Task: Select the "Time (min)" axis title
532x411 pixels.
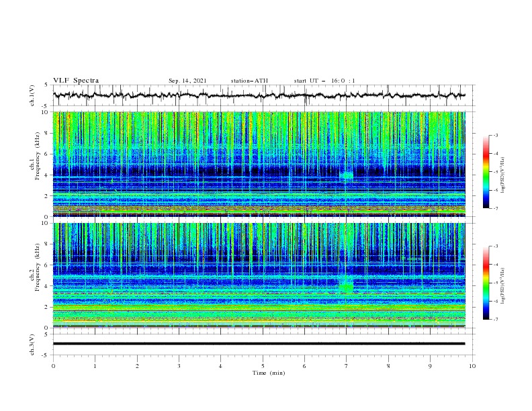Action: 269,373
